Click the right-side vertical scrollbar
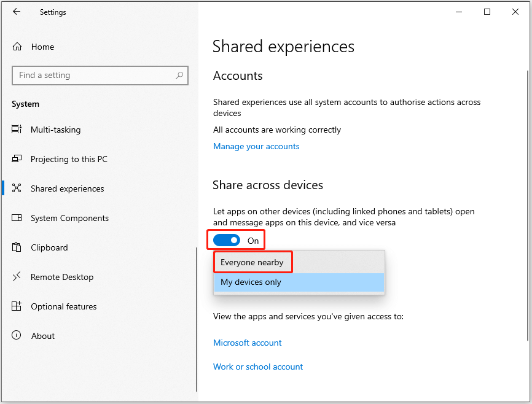 (528, 205)
